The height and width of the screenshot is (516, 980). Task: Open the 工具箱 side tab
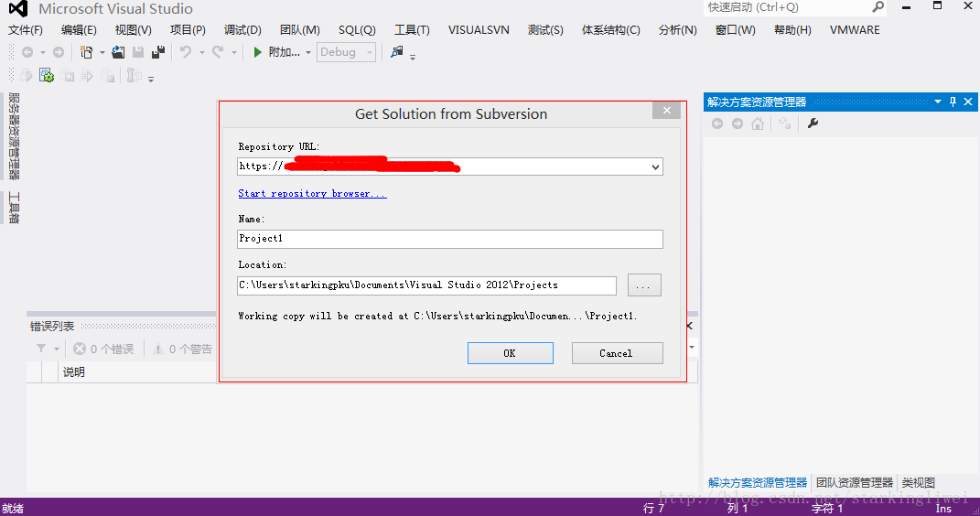coord(14,208)
